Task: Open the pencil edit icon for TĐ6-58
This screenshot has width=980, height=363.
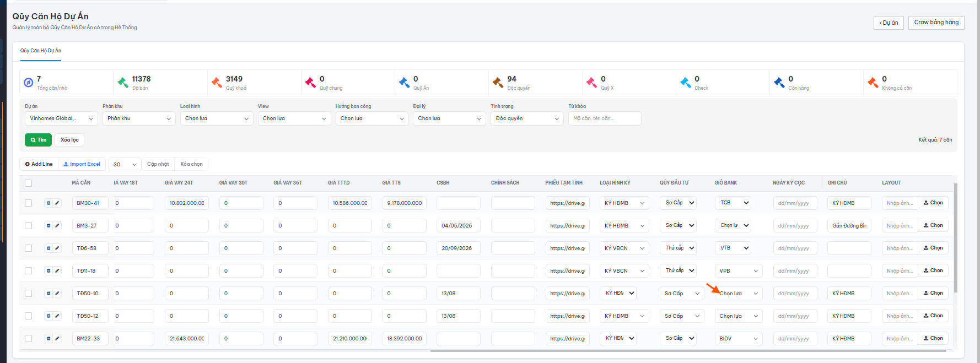Action: [57, 248]
